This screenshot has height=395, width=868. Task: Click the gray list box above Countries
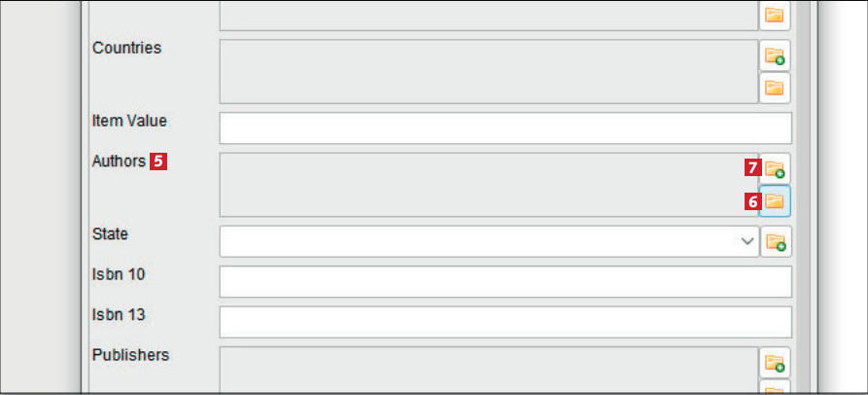[x=488, y=15]
